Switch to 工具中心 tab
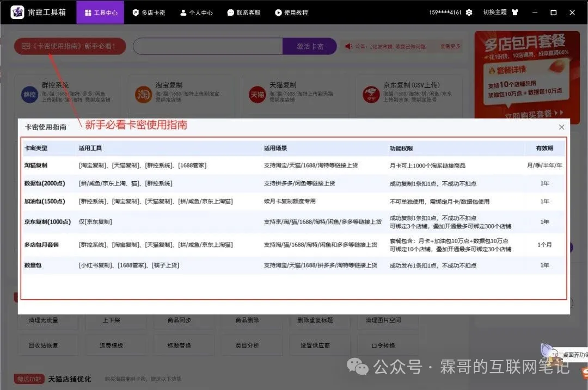Screen dimensions: 588x390 click(100, 13)
